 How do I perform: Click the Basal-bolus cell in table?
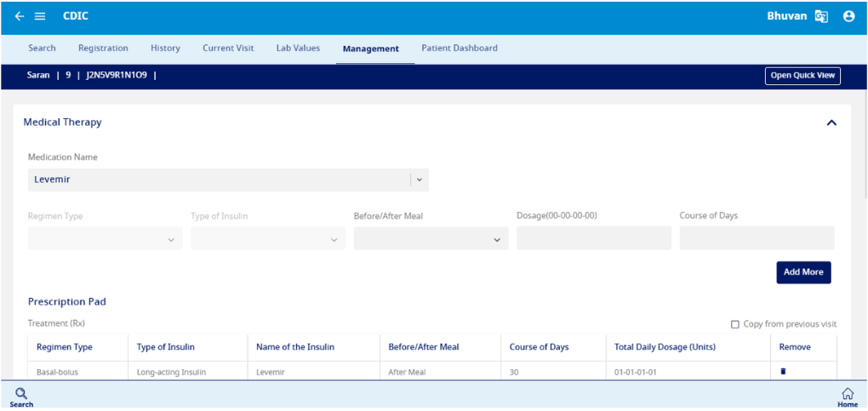(x=58, y=372)
